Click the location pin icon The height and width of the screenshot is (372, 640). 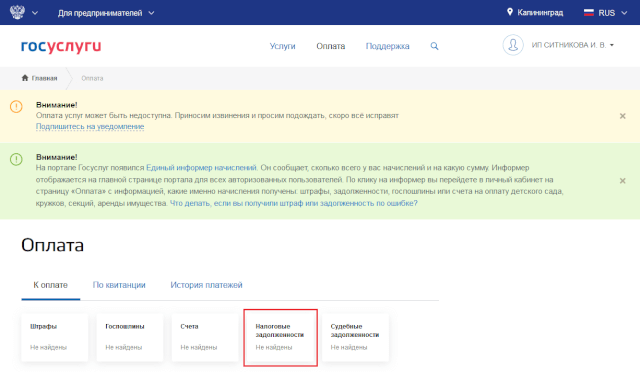pos(510,12)
